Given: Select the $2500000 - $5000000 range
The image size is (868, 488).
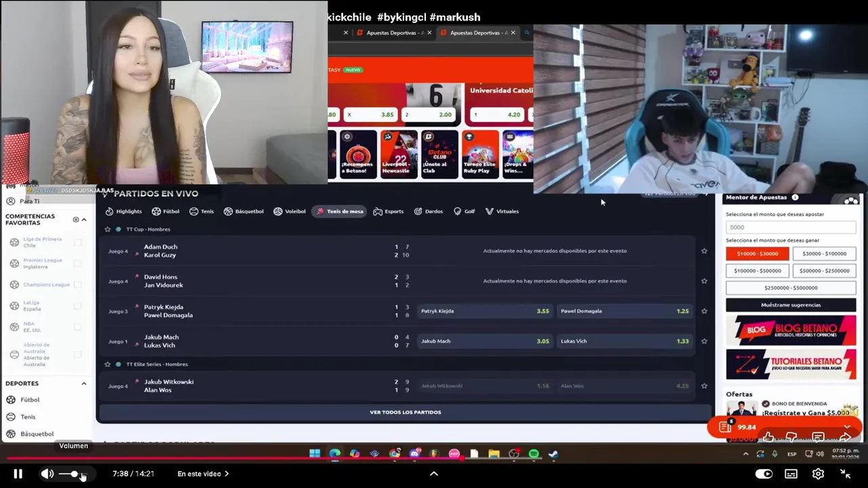Looking at the screenshot, I should [x=791, y=288].
